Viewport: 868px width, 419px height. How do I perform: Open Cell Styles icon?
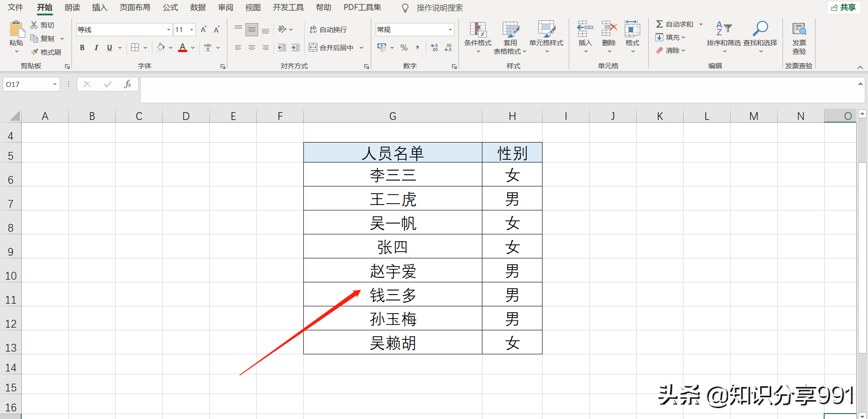click(547, 29)
